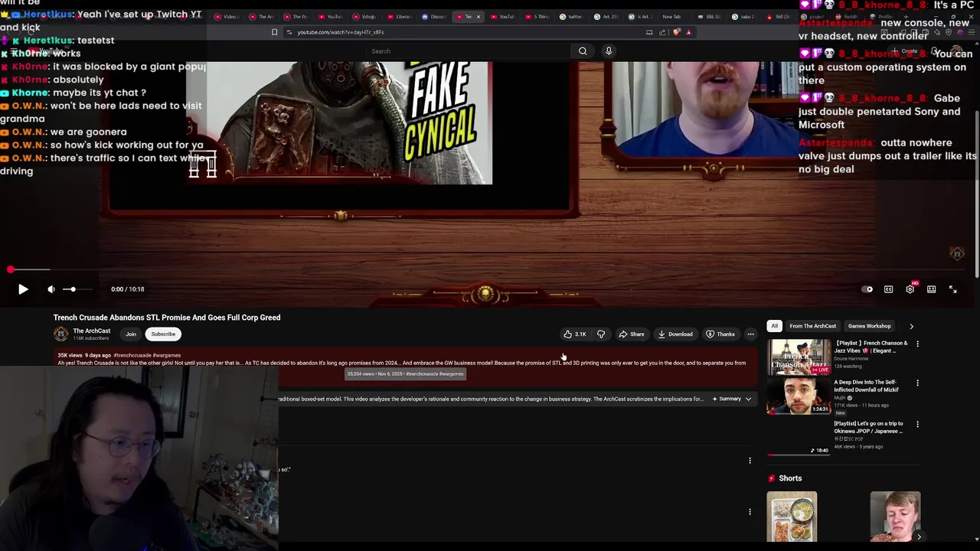This screenshot has width=980, height=551.
Task: Click the Shorts section heading
Action: pyautogui.click(x=790, y=478)
